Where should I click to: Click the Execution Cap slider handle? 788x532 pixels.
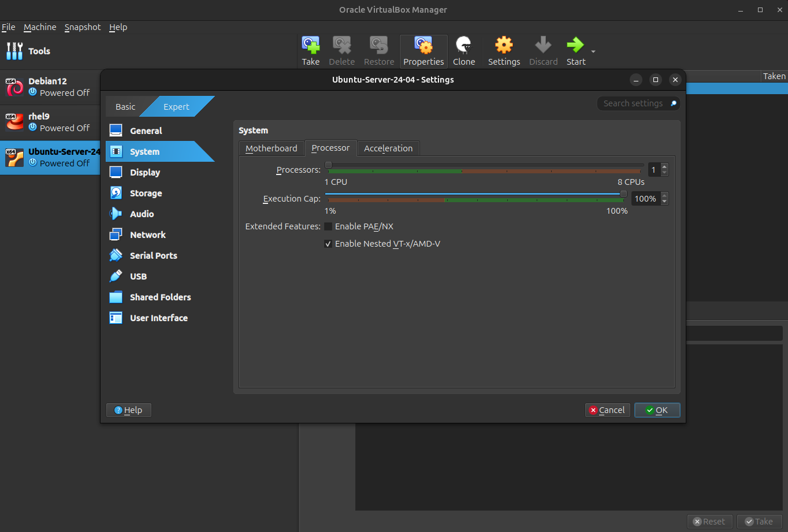pos(623,194)
